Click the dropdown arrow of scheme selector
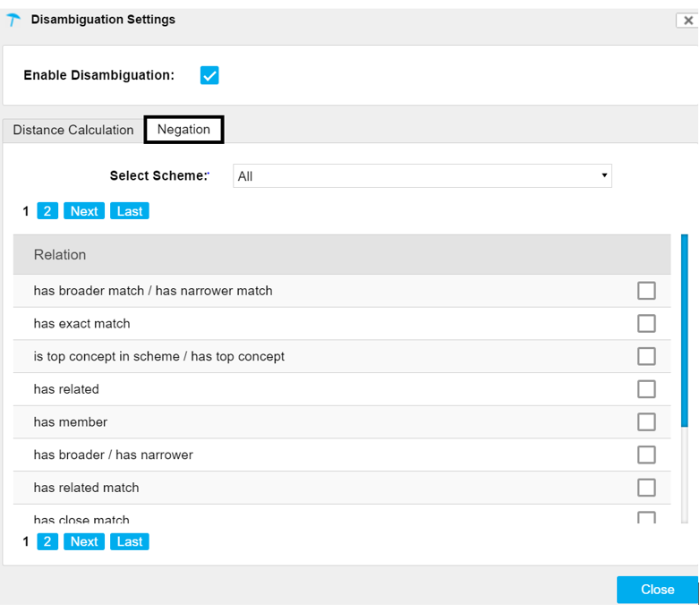700x612 pixels. (604, 175)
